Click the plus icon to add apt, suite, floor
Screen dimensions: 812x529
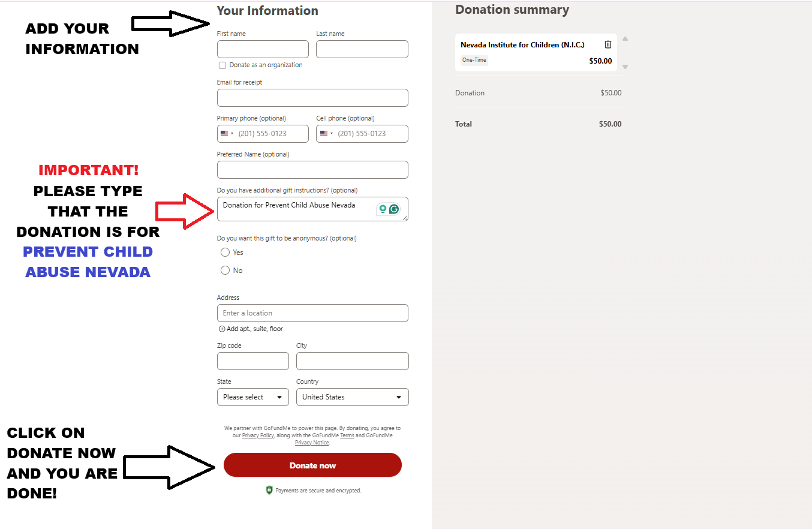222,329
